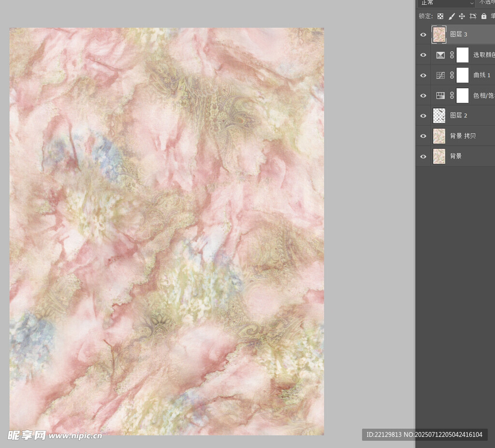Viewport: 495px width, 448px height.
Task: Click the lock image pixels brush icon
Action: click(451, 16)
